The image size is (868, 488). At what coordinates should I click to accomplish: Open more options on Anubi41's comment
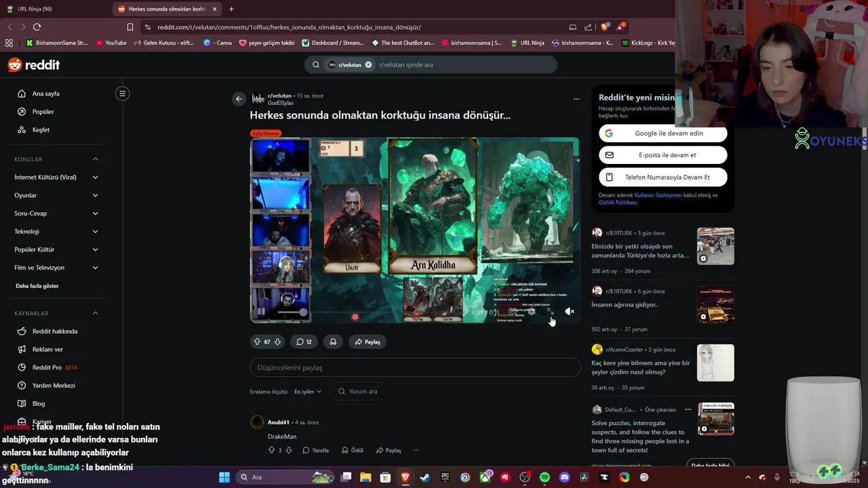click(x=416, y=450)
